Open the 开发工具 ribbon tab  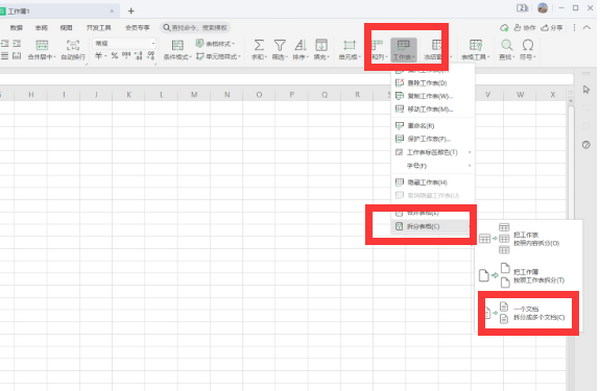tap(99, 28)
